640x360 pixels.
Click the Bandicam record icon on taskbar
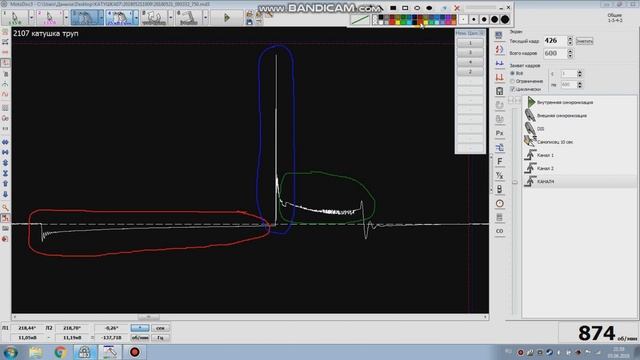(x=135, y=352)
